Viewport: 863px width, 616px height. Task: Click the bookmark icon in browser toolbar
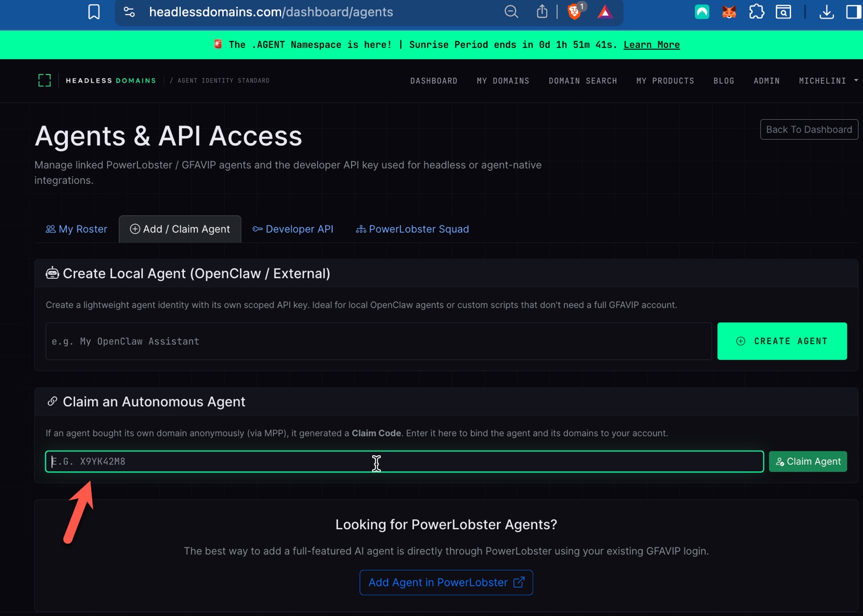[94, 12]
